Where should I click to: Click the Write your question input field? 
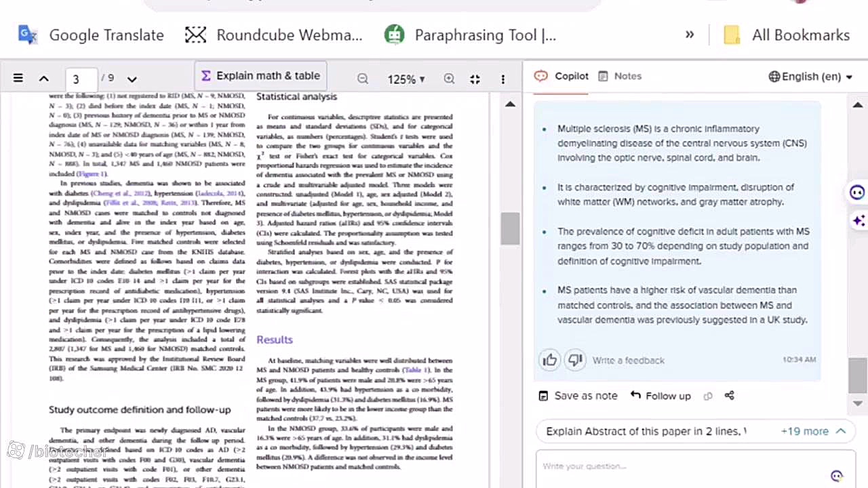tap(685, 467)
